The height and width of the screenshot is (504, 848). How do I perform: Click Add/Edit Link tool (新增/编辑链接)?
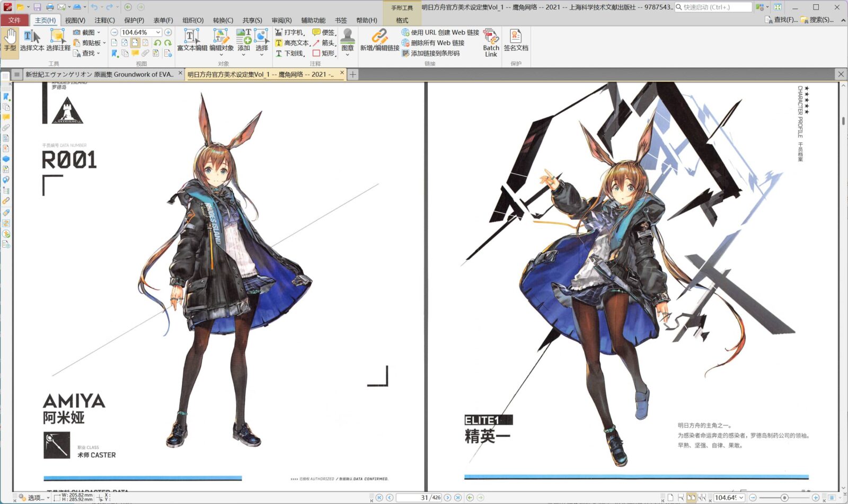(379, 40)
